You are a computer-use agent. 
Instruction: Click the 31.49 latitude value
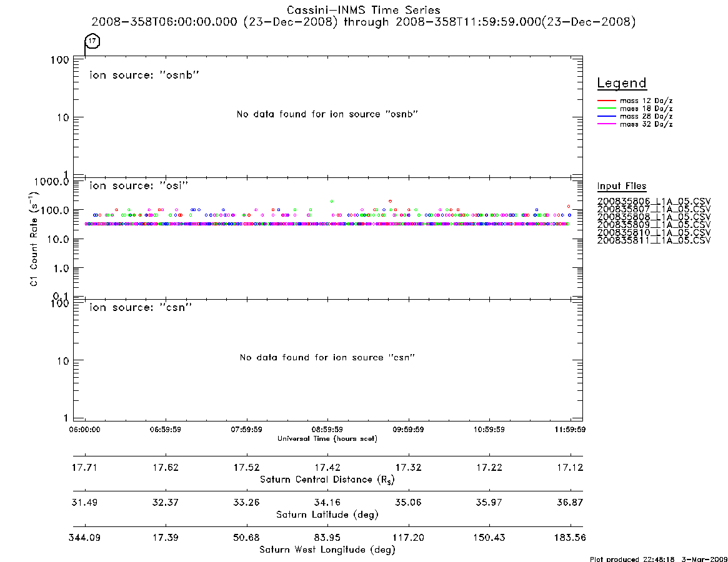click(84, 503)
